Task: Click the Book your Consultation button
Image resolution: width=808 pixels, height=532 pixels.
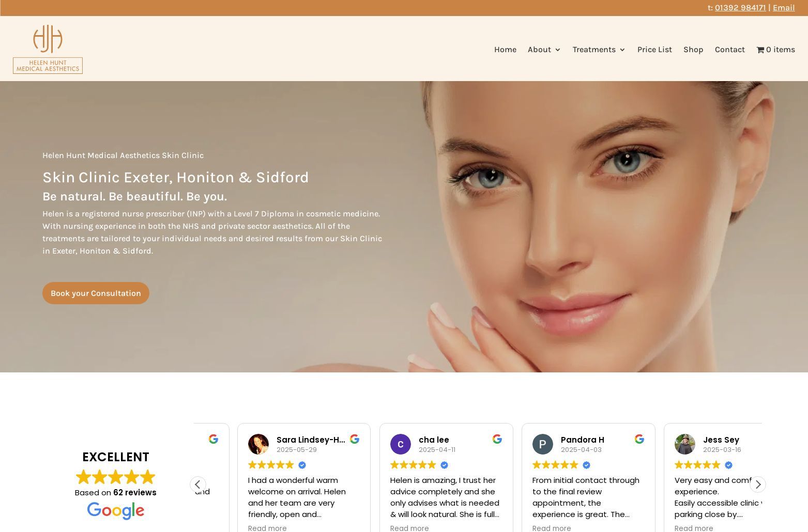Action: click(96, 293)
